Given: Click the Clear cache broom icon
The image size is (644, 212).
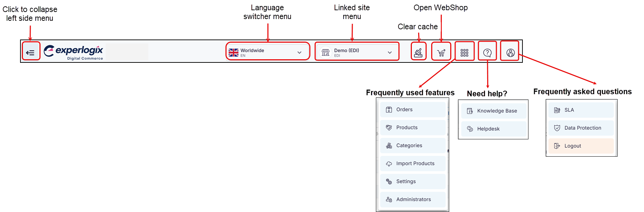Looking at the screenshot, I should coord(418,53).
